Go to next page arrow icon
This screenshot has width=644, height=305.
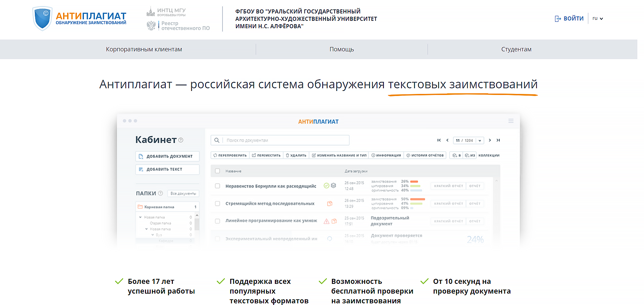coord(490,140)
